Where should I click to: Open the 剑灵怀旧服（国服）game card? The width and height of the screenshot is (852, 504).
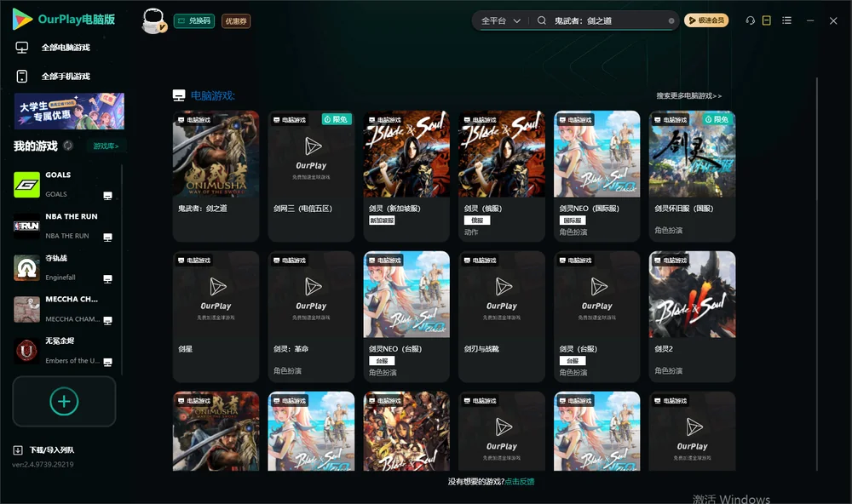[692, 176]
